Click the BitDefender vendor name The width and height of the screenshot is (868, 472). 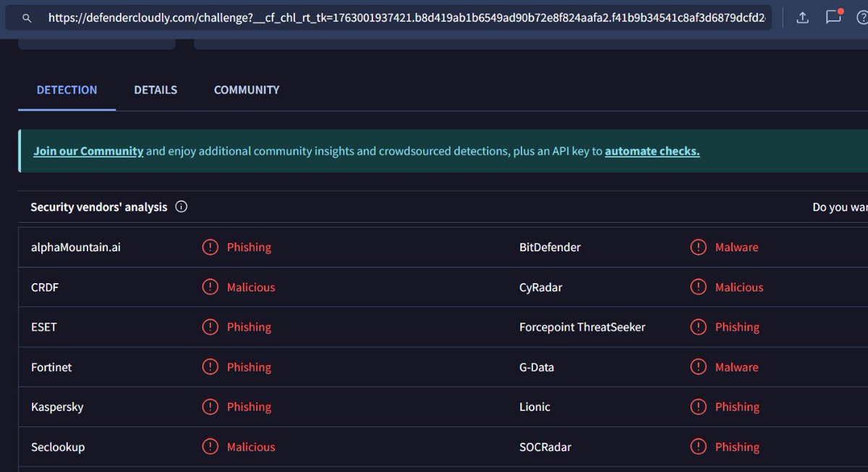tap(550, 248)
